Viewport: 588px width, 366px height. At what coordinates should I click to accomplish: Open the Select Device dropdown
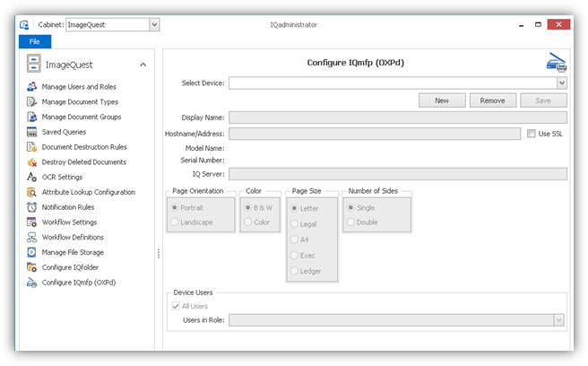(561, 83)
